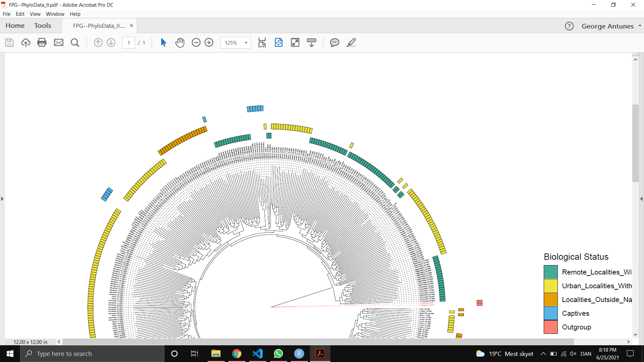
Task: Open the File menu
Action: pyautogui.click(x=6, y=14)
